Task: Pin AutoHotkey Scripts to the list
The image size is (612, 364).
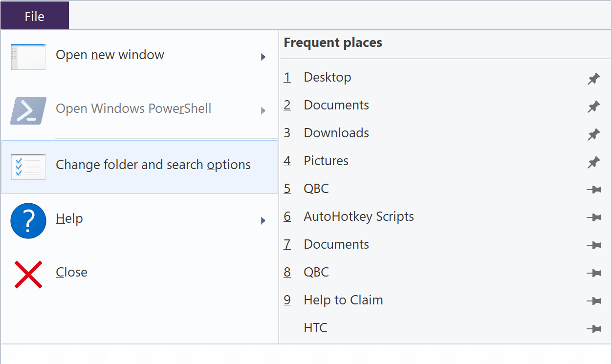Action: (594, 217)
